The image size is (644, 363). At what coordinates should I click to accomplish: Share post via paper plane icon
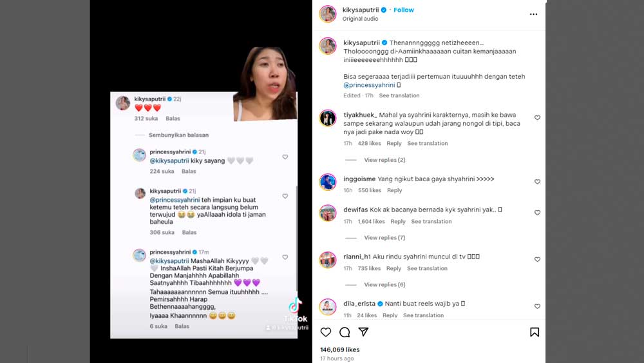click(363, 332)
